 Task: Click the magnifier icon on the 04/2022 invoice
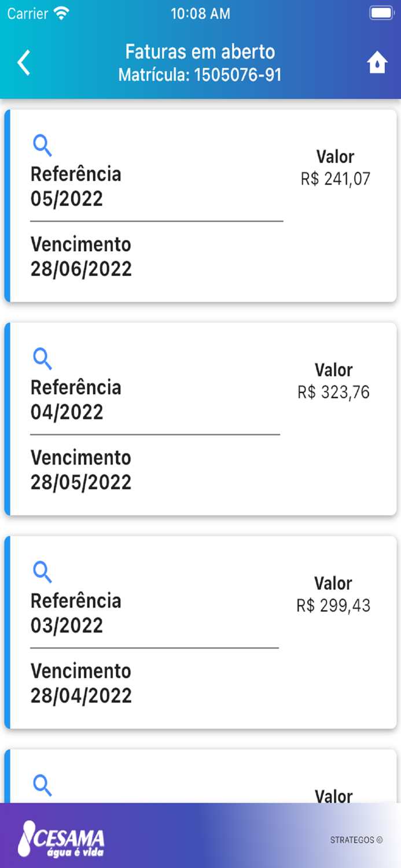42,359
